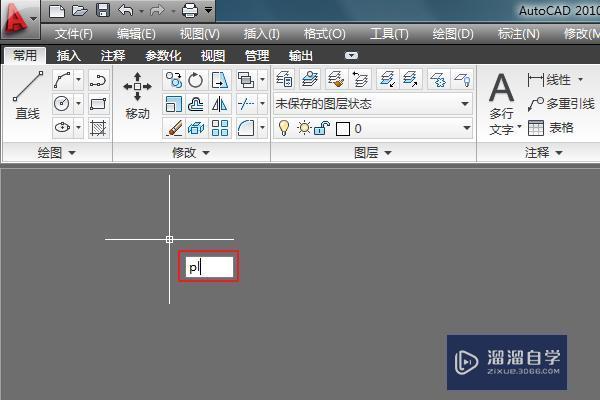600x400 pixels.
Task: Toggle layer 0 freeze sun icon
Action: pos(304,128)
